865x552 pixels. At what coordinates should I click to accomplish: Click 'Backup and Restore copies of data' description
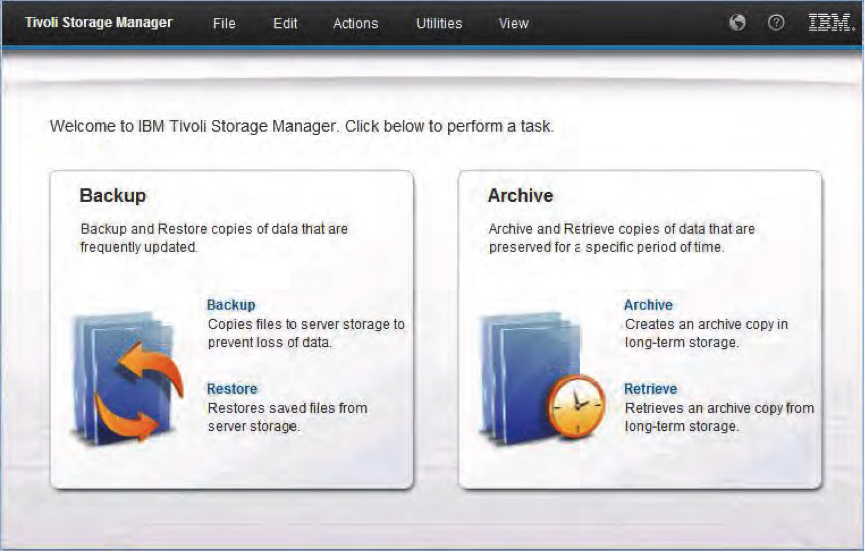[214, 238]
